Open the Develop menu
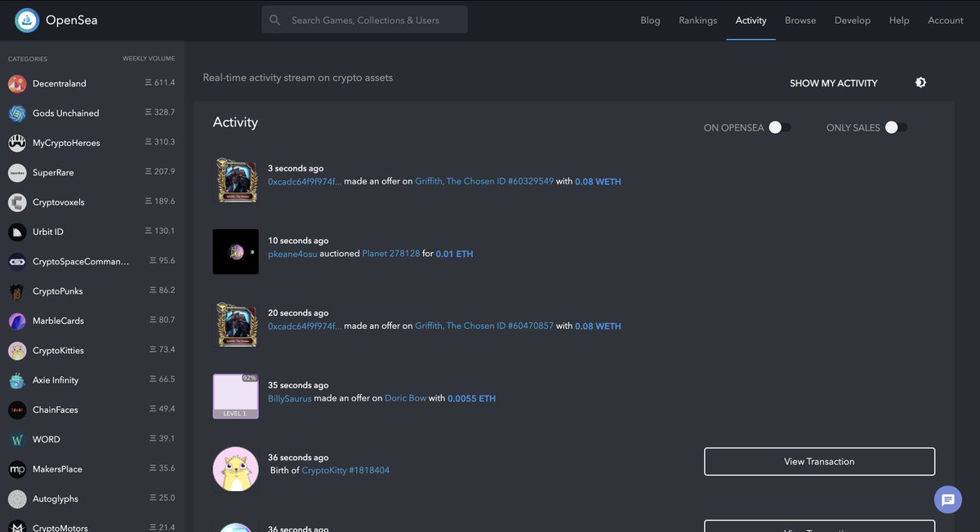Viewport: 980px width, 532px height. pos(852,20)
